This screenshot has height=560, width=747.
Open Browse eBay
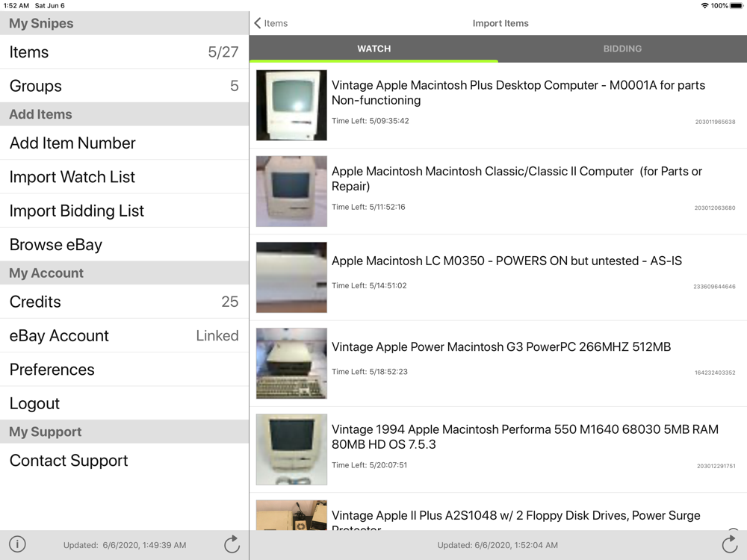[x=124, y=244]
